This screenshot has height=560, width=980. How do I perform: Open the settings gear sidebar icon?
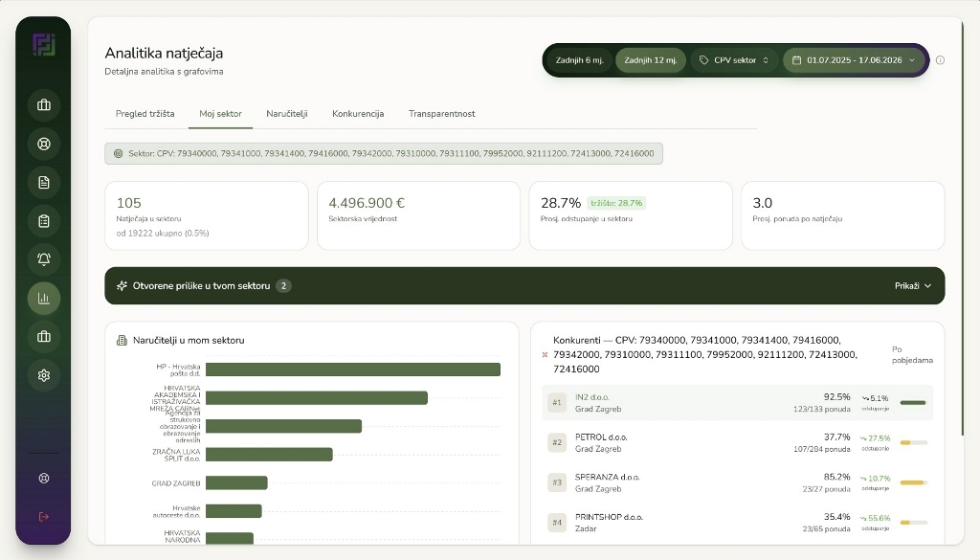coord(44,375)
